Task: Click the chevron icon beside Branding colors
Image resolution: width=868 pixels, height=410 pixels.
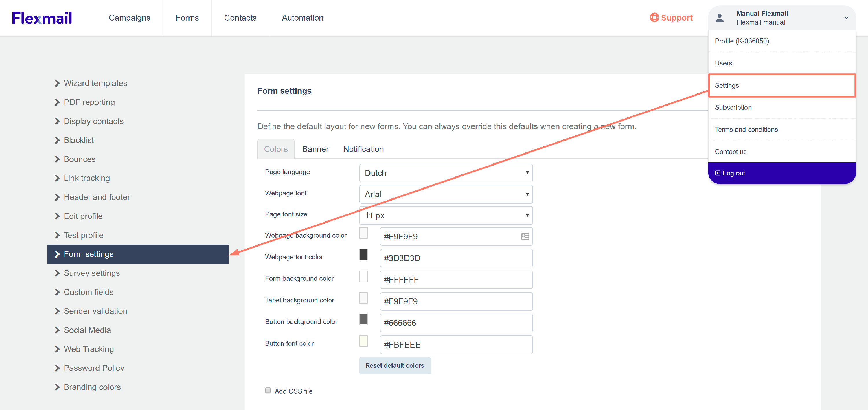Action: 57,387
